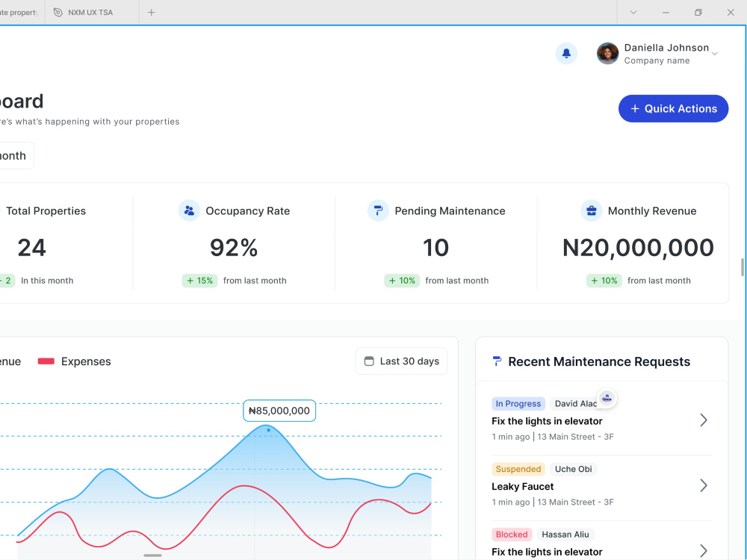Click the ₦85,000,000 chart tooltip

(279, 411)
